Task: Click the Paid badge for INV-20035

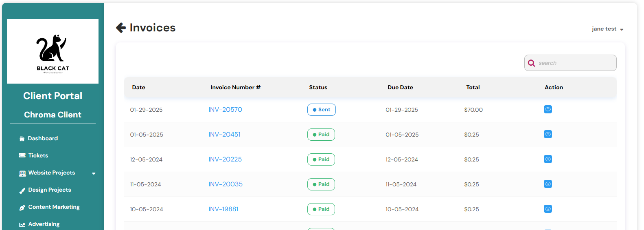Action: pos(321,184)
